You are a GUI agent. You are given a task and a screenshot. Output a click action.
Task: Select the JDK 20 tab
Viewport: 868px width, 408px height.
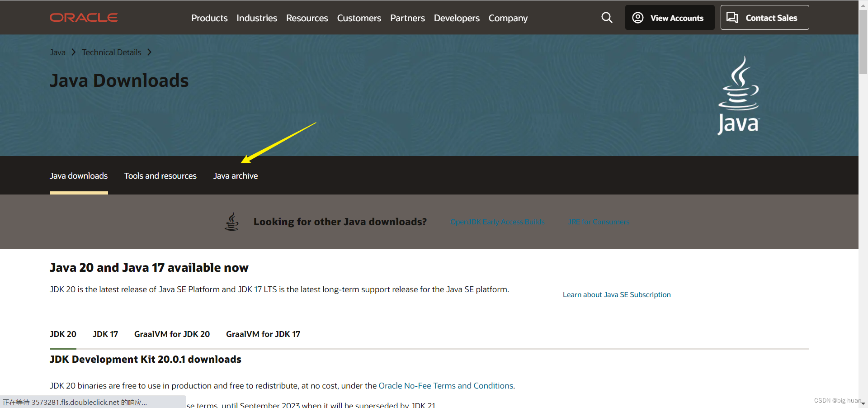tap(63, 334)
